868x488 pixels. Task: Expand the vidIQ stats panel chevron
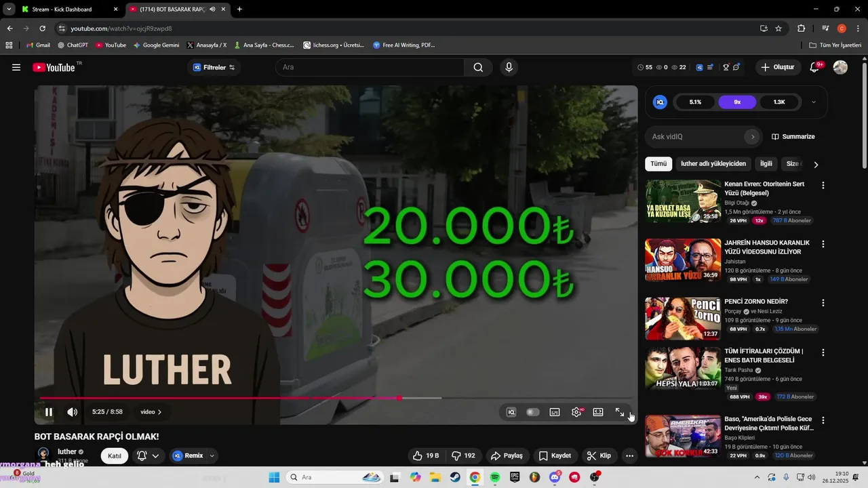tap(814, 102)
